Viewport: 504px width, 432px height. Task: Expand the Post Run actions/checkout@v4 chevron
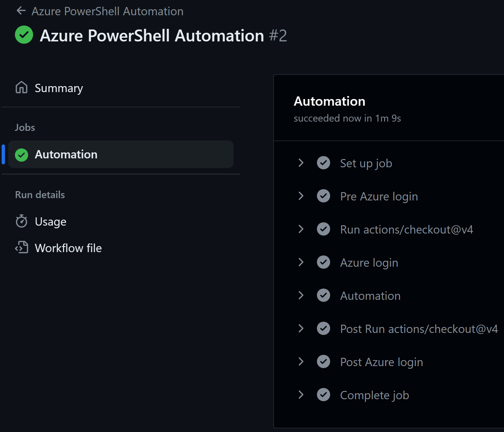301,328
